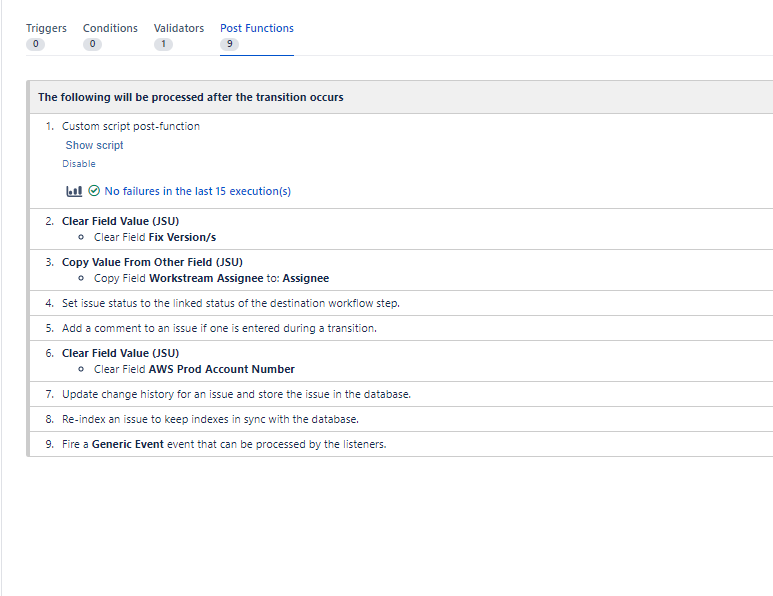Click the Fire a Generic Event post function
The image size is (773, 596).
click(x=224, y=444)
